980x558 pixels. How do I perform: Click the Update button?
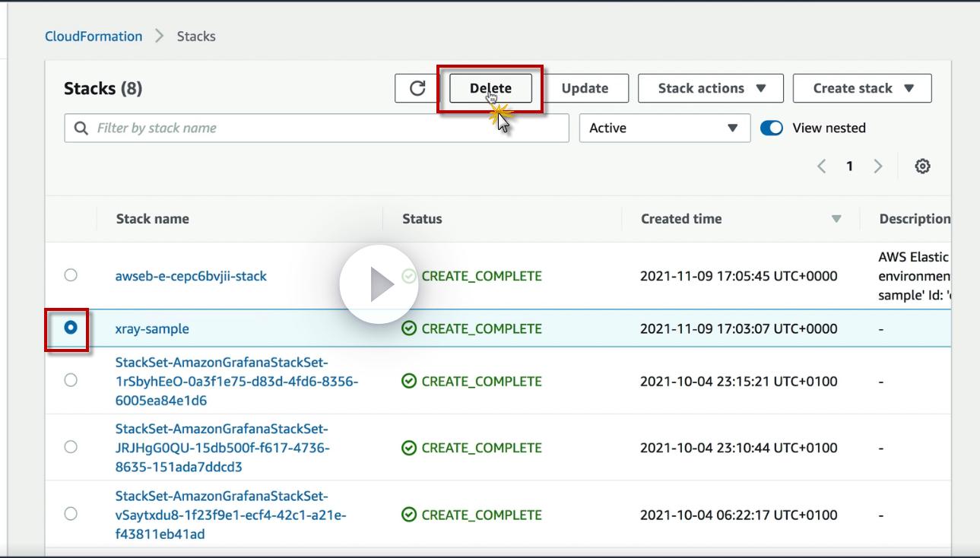[585, 88]
